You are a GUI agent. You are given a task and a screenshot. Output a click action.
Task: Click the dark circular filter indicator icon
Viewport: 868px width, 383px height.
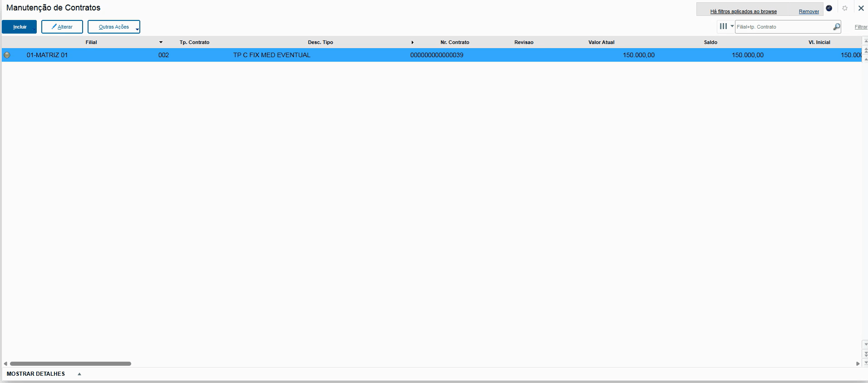(829, 8)
